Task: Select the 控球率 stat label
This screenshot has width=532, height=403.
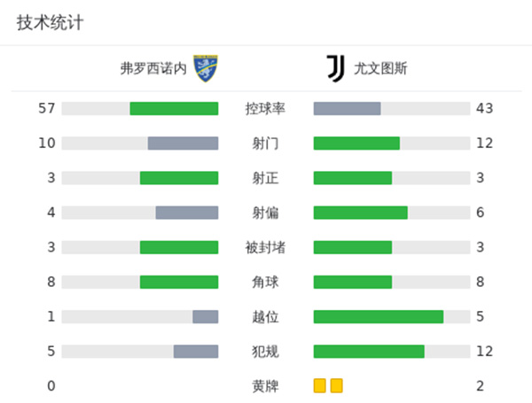Action: [265, 108]
